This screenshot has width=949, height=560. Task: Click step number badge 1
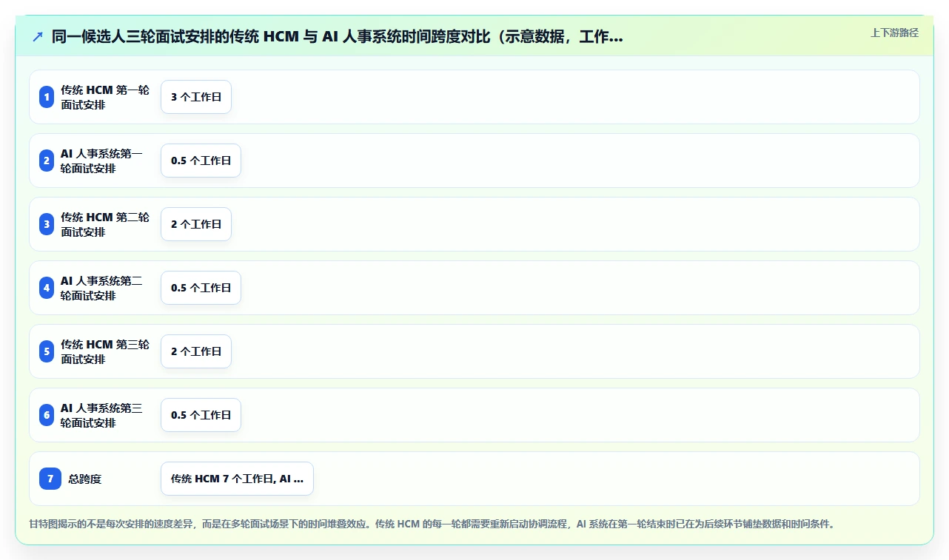point(47,97)
